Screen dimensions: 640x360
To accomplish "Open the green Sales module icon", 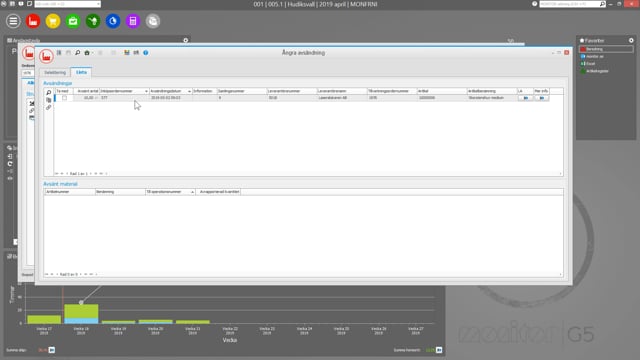I will [x=73, y=21].
